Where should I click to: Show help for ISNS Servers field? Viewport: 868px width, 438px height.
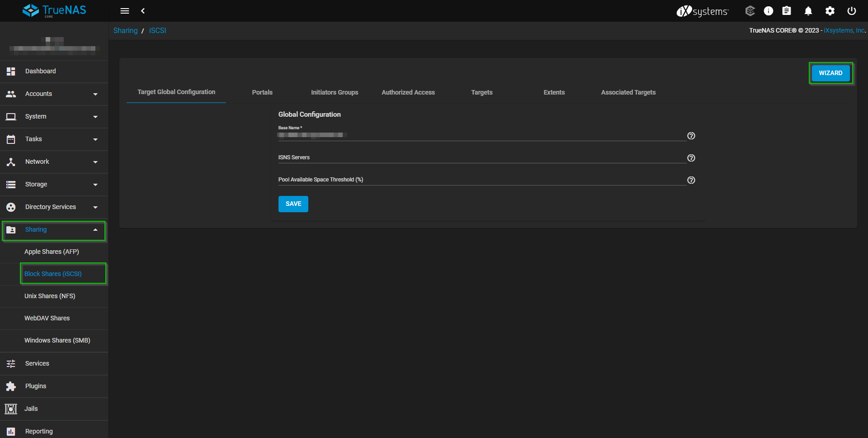click(x=691, y=158)
